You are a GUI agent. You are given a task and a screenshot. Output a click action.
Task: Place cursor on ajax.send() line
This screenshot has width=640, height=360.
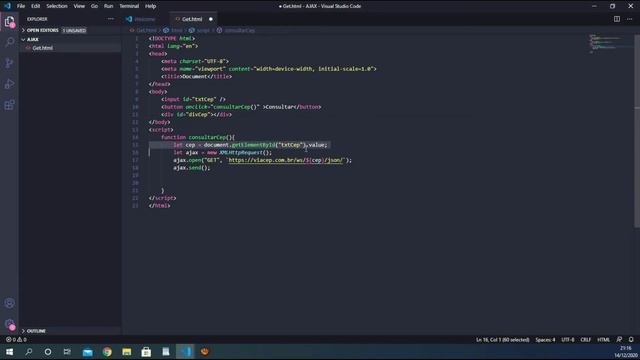(192, 168)
